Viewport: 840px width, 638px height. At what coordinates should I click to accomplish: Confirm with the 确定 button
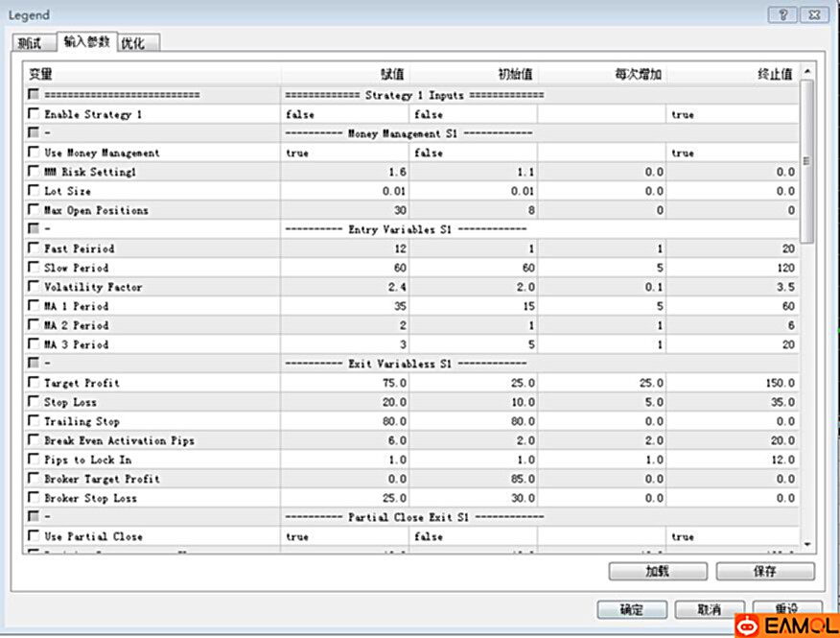click(632, 610)
